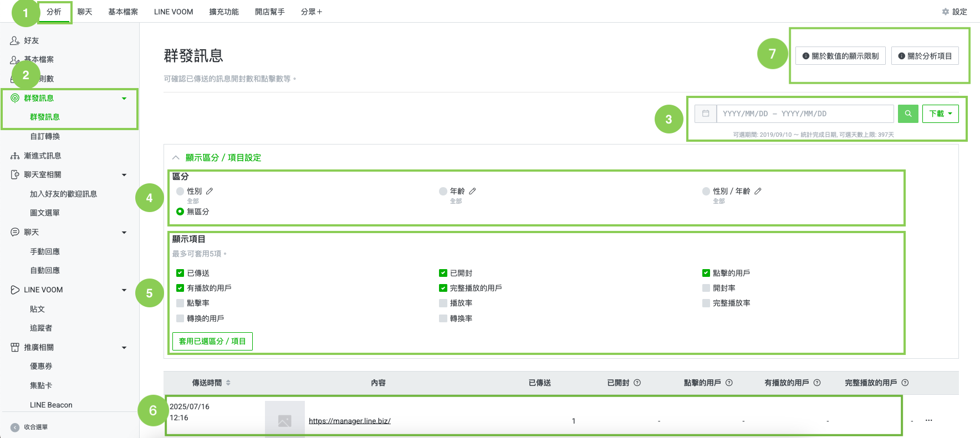Open the 擴充功能 top menu tab
Image resolution: width=980 pixels, height=438 pixels.
[224, 12]
